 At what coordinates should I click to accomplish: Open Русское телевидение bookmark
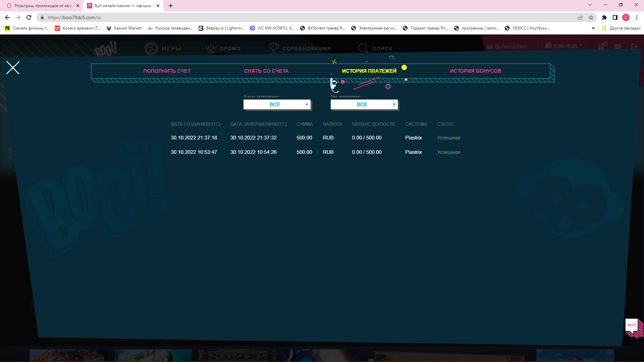coord(170,28)
